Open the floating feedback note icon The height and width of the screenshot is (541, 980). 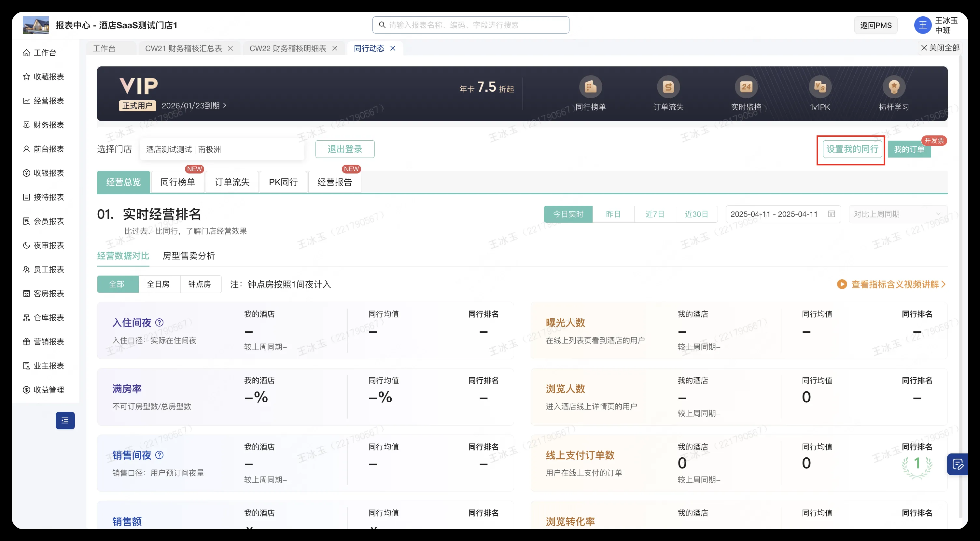957,464
